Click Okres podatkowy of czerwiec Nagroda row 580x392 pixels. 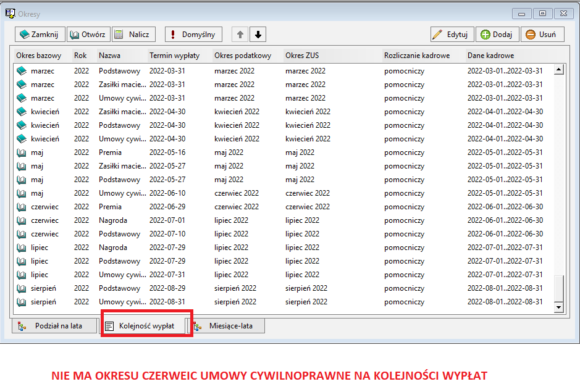point(231,220)
